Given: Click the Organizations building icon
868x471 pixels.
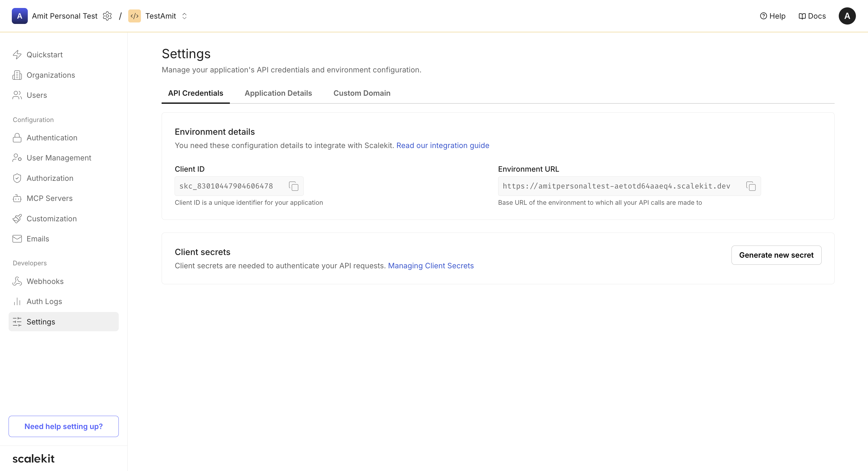Looking at the screenshot, I should (x=17, y=75).
